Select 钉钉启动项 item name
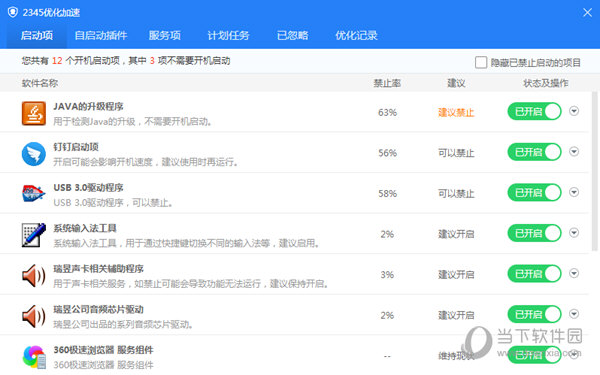Viewport: 600px width, 375px height. click(x=76, y=147)
